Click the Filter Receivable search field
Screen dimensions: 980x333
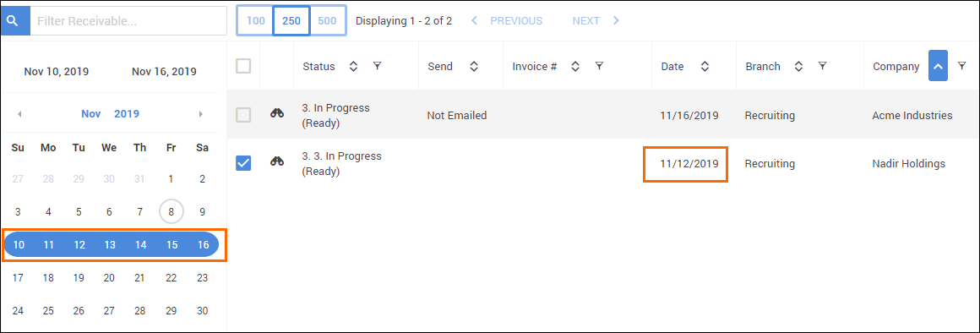coord(128,20)
